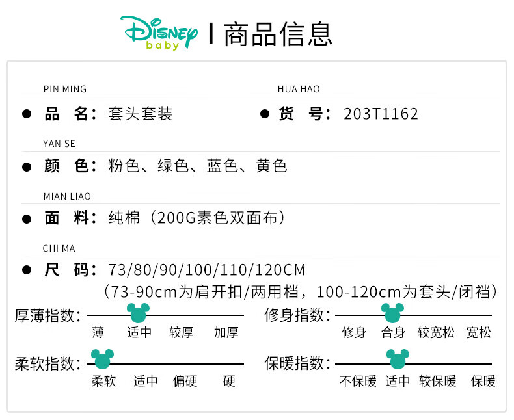Click the color option 绿色
This screenshot has height=420, width=514.
coord(173,166)
